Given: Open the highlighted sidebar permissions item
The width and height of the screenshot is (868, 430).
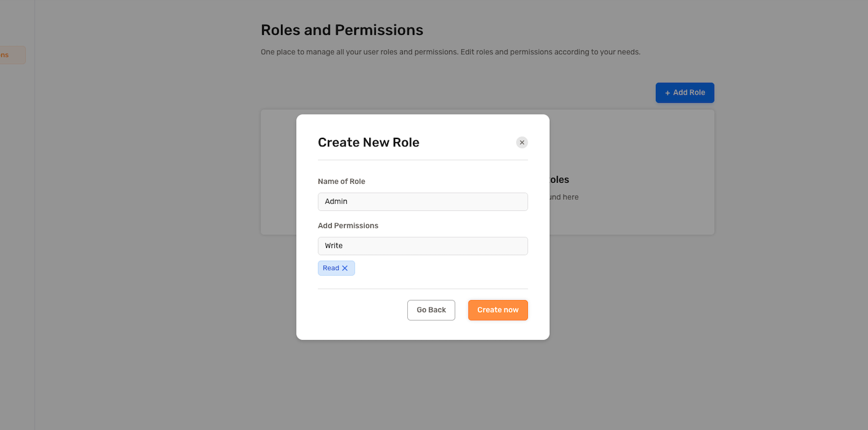Looking at the screenshot, I should tap(12, 55).
